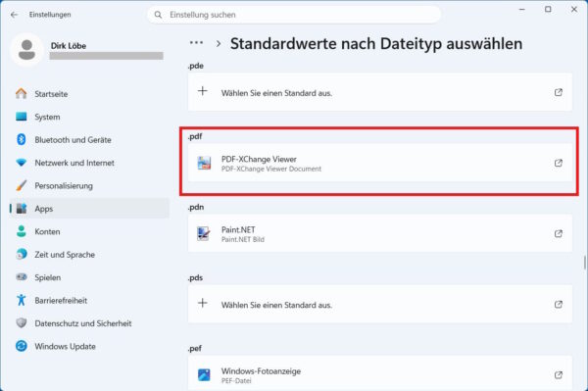Click the Windows-Fotoanzeige app icon
This screenshot has height=391, width=588.
pos(204,375)
